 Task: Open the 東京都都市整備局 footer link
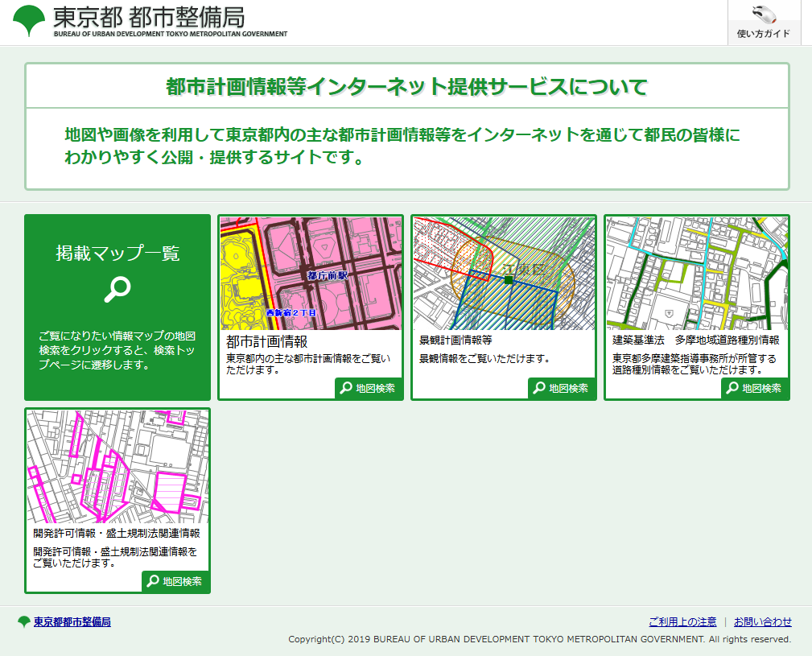coord(72,622)
